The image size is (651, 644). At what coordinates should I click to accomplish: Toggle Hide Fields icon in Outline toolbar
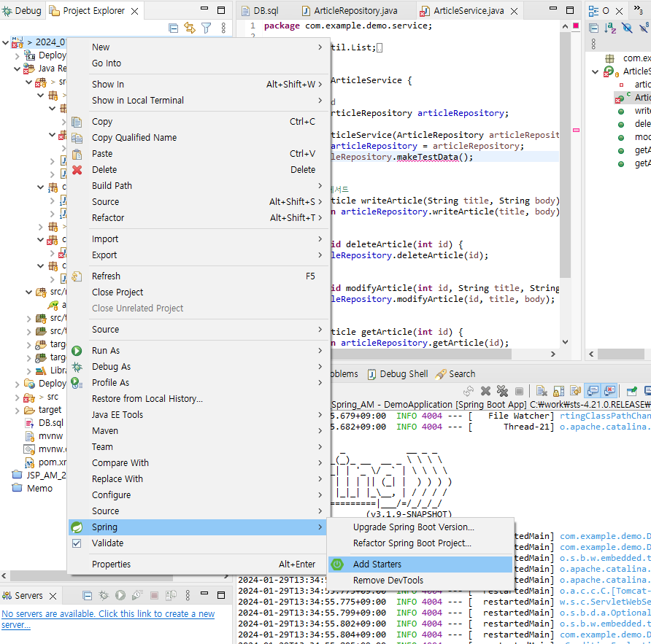click(627, 28)
